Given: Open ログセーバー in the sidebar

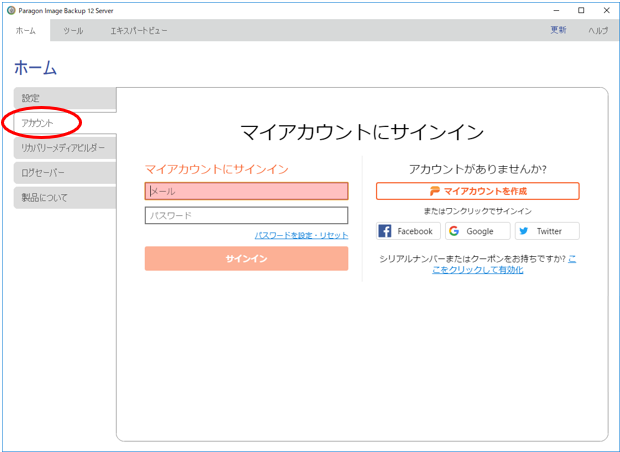Looking at the screenshot, I should point(65,173).
